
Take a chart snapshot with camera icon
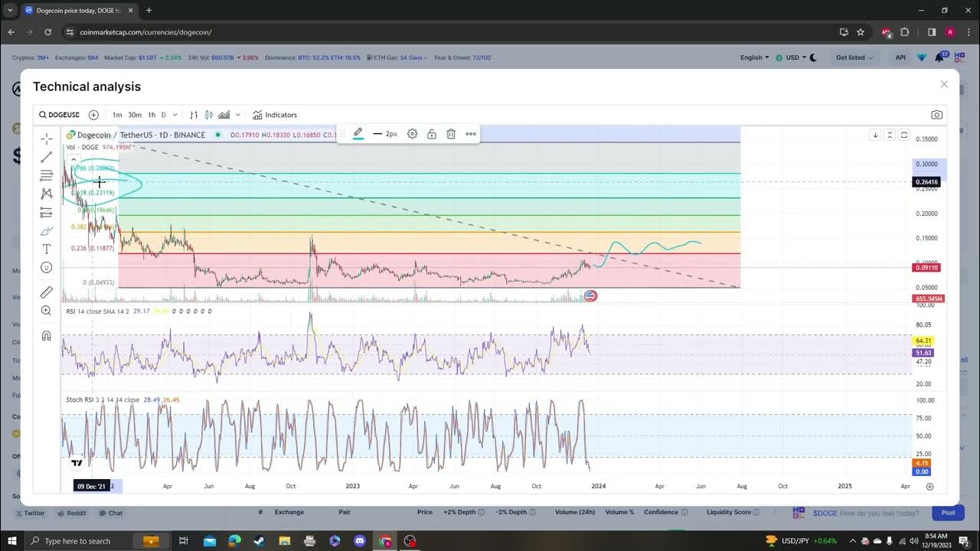tap(936, 115)
